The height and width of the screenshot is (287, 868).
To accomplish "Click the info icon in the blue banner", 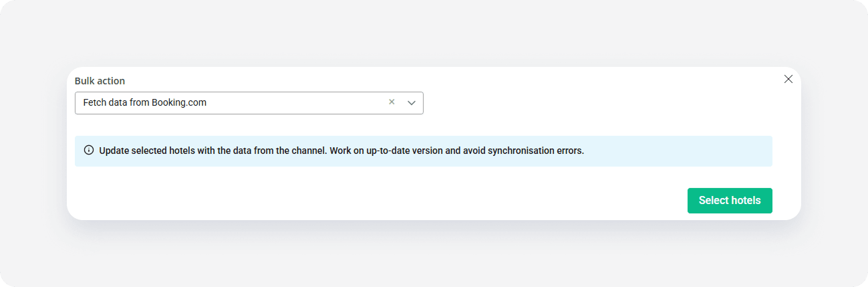I will click(x=89, y=151).
